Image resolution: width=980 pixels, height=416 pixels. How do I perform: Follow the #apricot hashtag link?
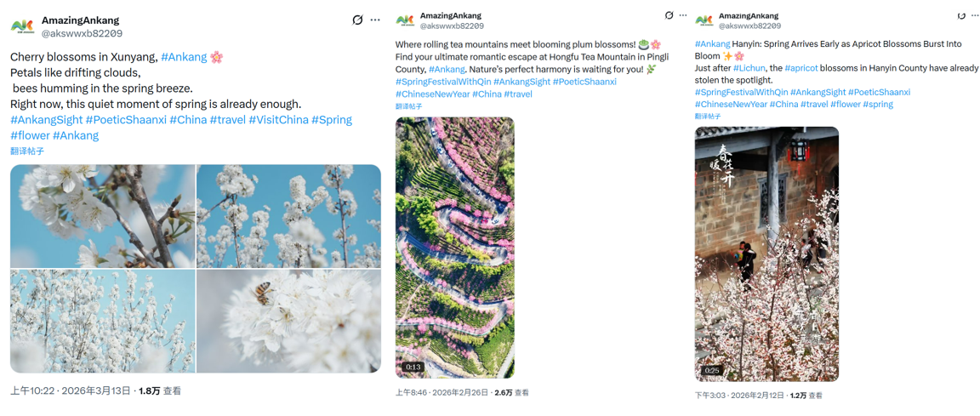coord(801,68)
